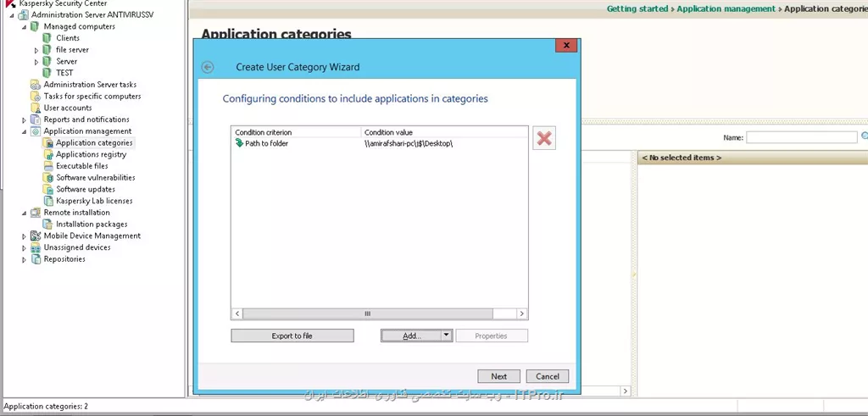Select User accounts in the tree
This screenshot has height=416, width=868.
68,108
